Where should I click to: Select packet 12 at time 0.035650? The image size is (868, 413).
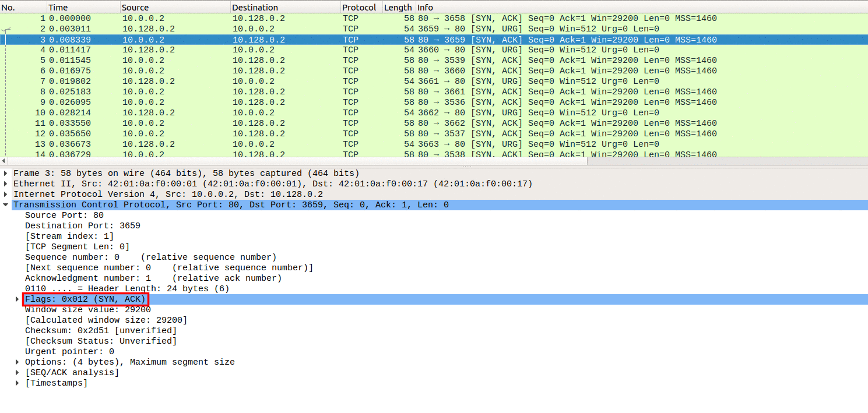tap(434, 134)
